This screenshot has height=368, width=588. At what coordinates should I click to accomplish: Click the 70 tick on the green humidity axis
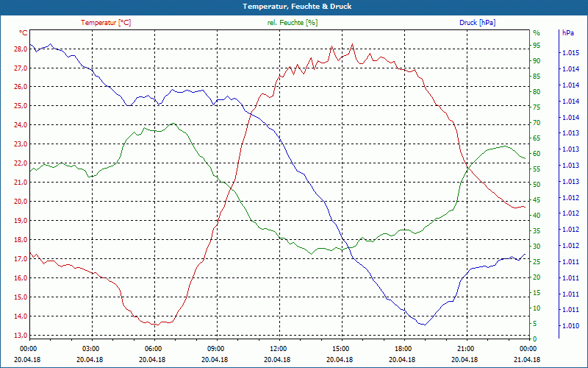pos(537,123)
